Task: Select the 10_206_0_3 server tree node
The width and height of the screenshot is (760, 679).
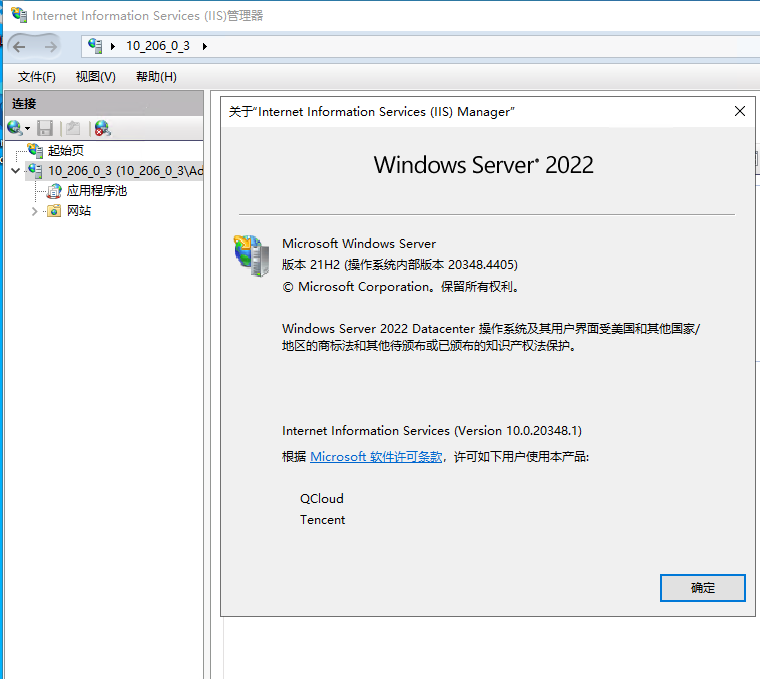Action: (126, 171)
